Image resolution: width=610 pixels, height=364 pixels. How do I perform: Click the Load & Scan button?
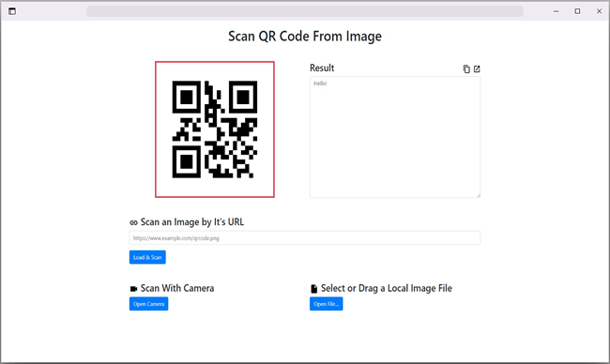(x=147, y=257)
